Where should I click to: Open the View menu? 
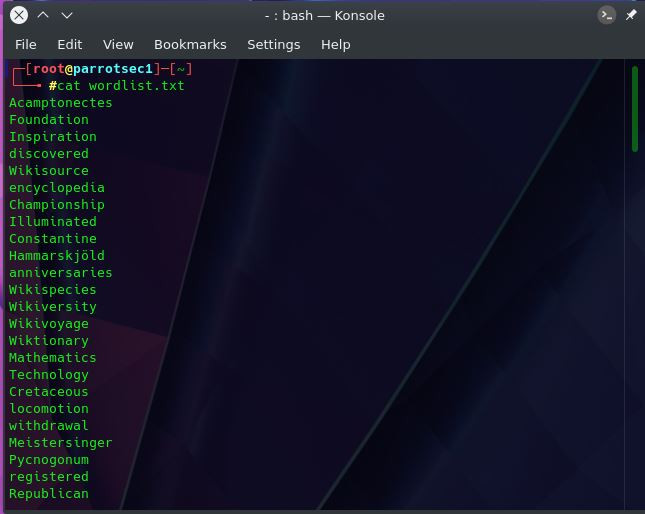tap(118, 44)
